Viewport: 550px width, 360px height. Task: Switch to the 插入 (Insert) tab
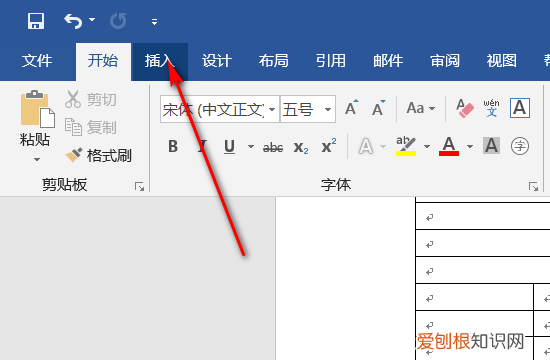click(x=160, y=61)
